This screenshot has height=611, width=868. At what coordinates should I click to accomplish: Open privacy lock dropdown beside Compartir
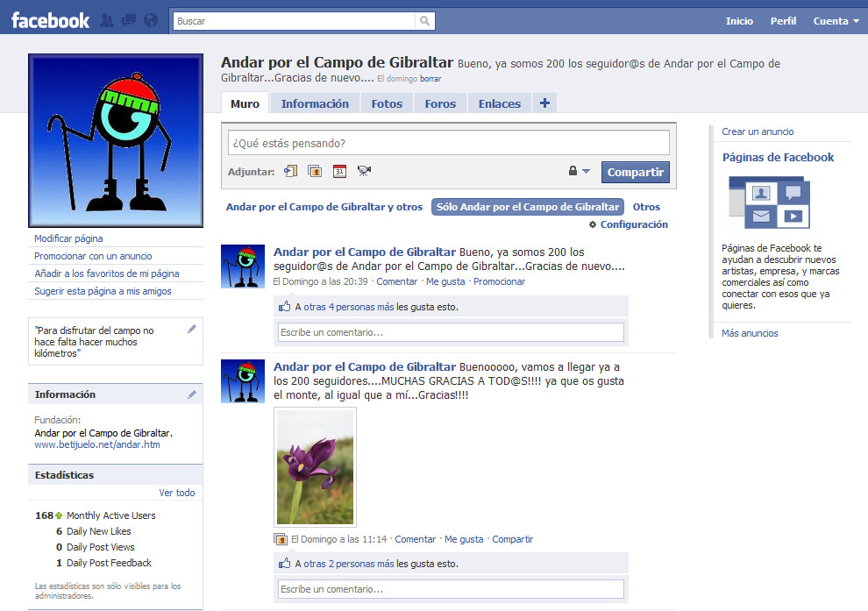pyautogui.click(x=579, y=171)
